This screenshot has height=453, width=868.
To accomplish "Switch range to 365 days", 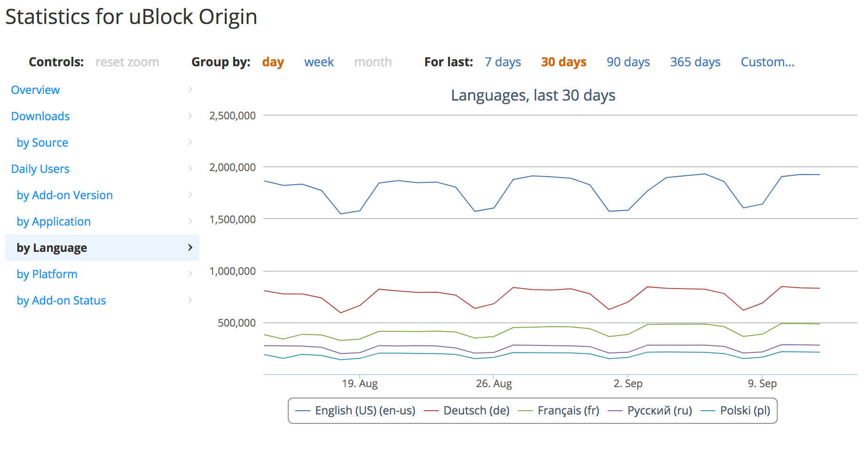I will pos(695,62).
